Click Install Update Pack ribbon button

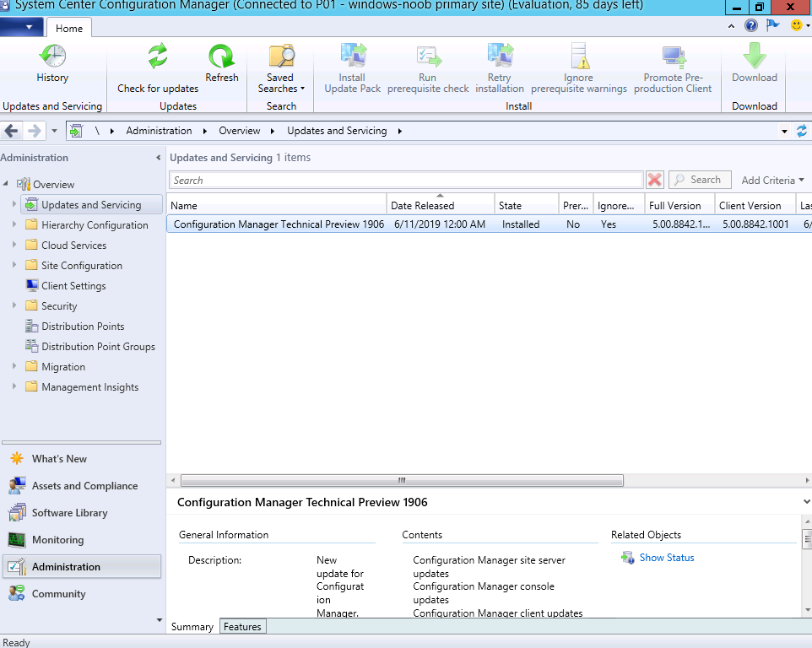pos(352,69)
